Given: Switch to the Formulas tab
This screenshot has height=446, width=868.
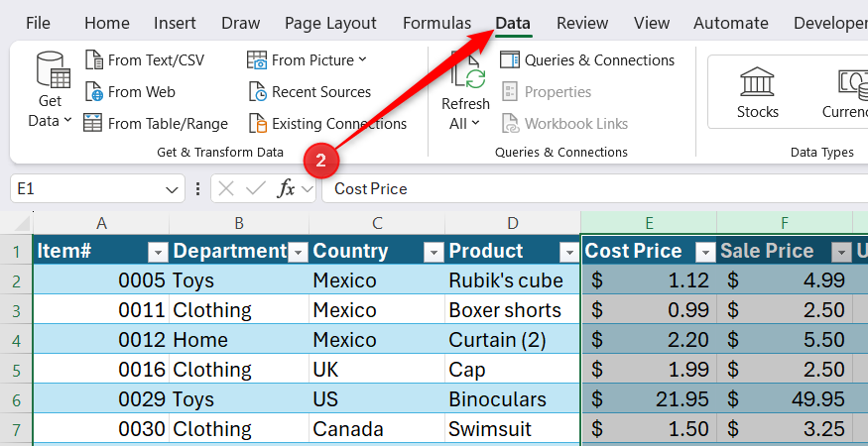Looking at the screenshot, I should [436, 23].
